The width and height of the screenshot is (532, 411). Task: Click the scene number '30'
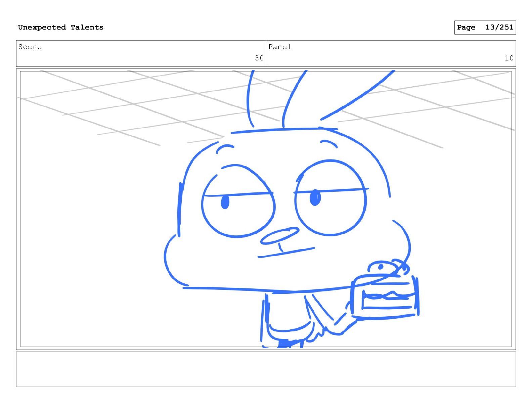tap(259, 58)
